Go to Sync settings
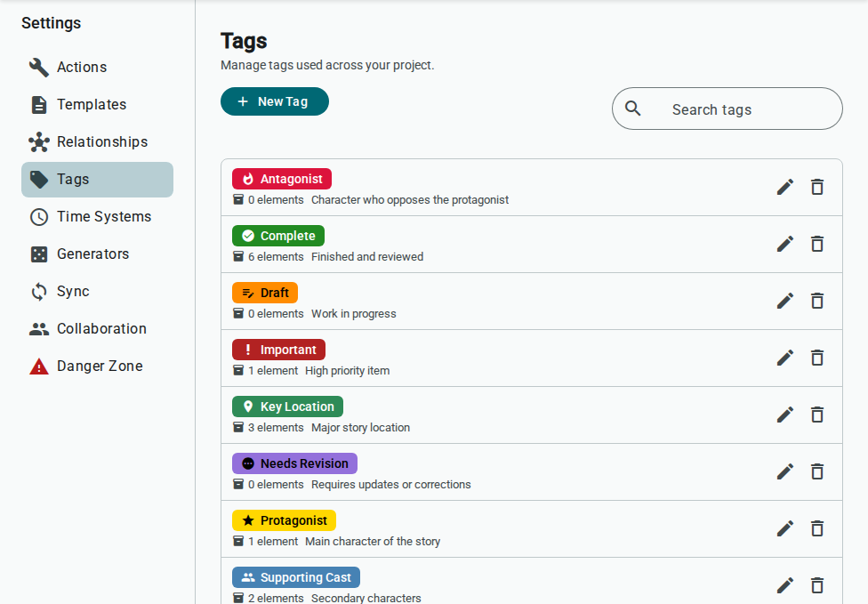 coord(98,291)
